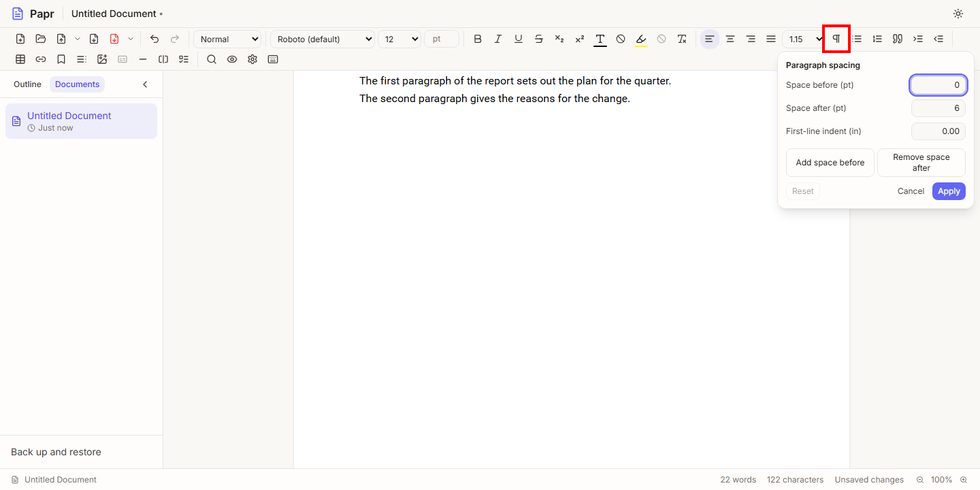Image resolution: width=980 pixels, height=490 pixels.
Task: Open the 1.15 line spacing dropdown
Action: click(x=803, y=39)
